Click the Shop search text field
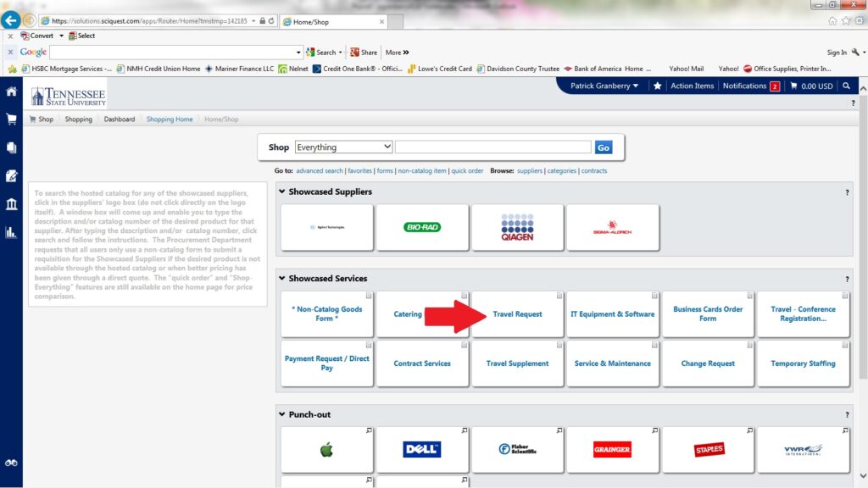The height and width of the screenshot is (488, 868). 492,147
